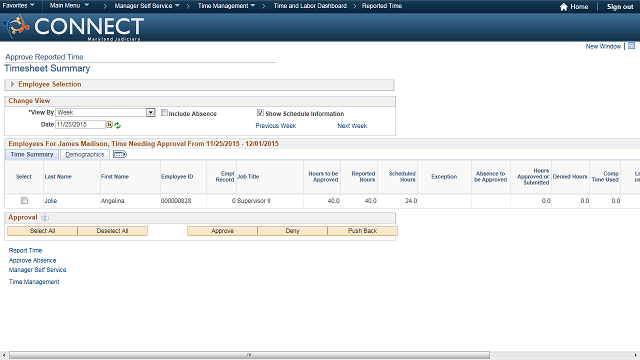The height and width of the screenshot is (360, 640).
Task: Open the Approve Absence link
Action: 33,260
